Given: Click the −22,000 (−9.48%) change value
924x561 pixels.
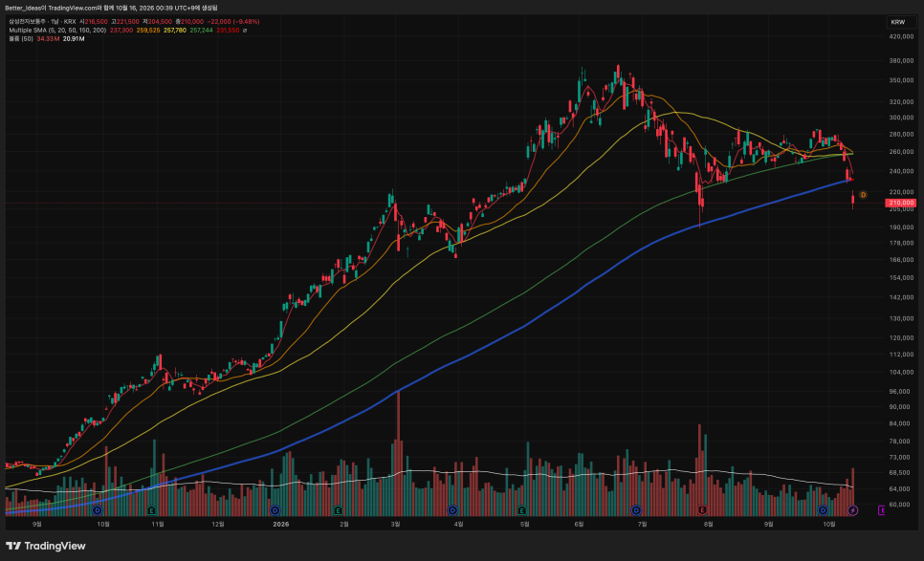Looking at the screenshot, I should tap(233, 22).
